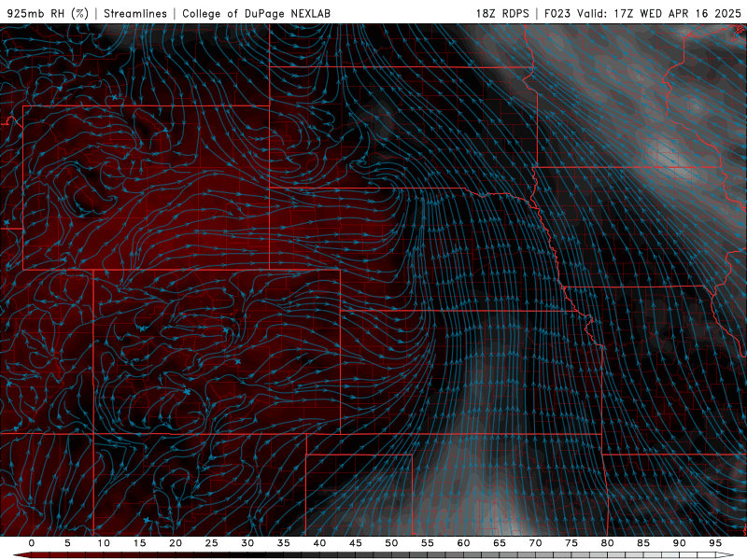This screenshot has width=747, height=560.
Task: Click the "55" label on color scale
Action: coord(428,543)
